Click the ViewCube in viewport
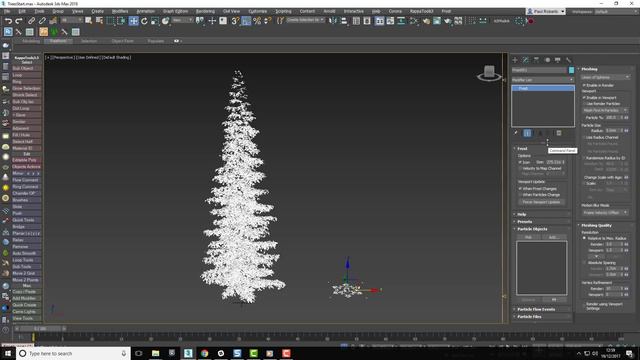Viewport: 640px width, 360px height. 489,73
